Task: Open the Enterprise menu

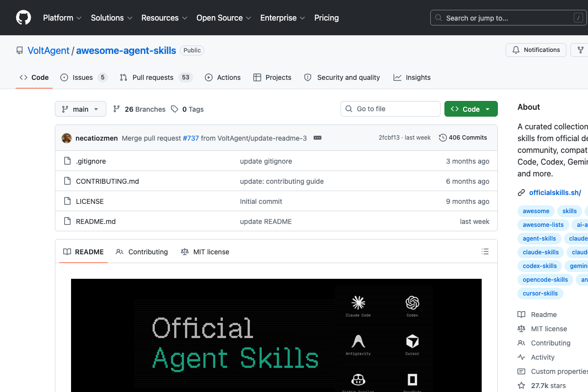Action: point(283,18)
